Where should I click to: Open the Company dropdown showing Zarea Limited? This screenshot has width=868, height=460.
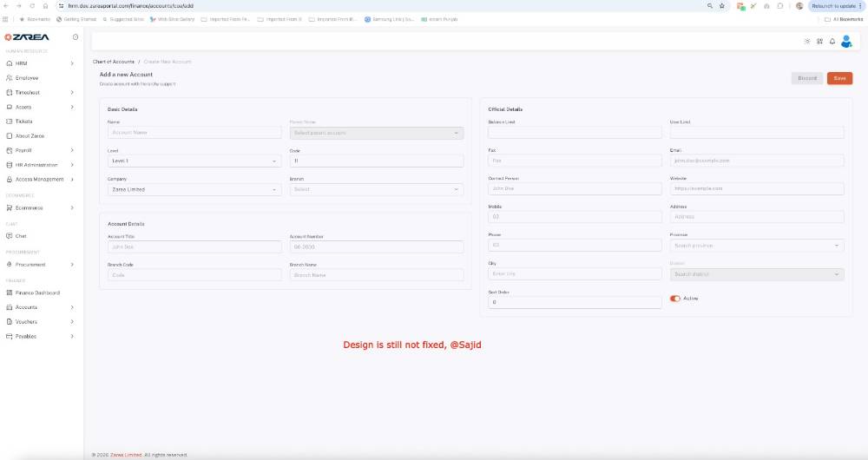194,189
